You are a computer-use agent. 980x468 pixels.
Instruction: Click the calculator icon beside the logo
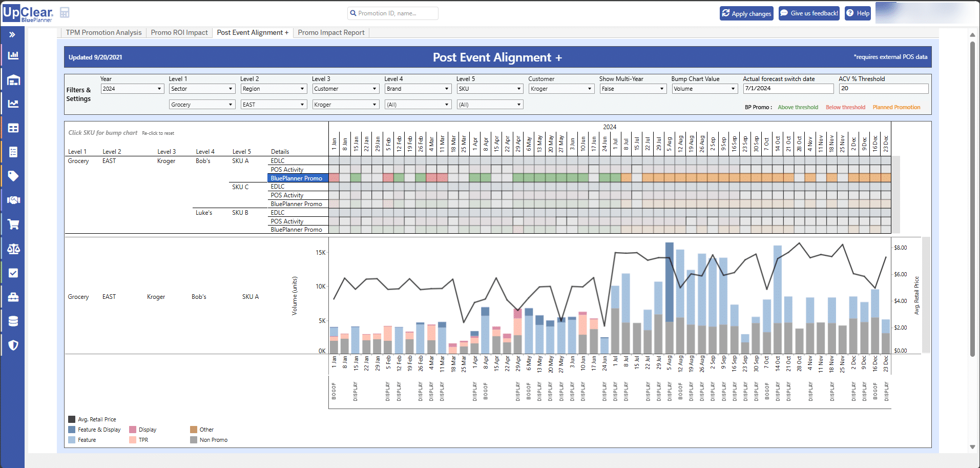point(65,13)
